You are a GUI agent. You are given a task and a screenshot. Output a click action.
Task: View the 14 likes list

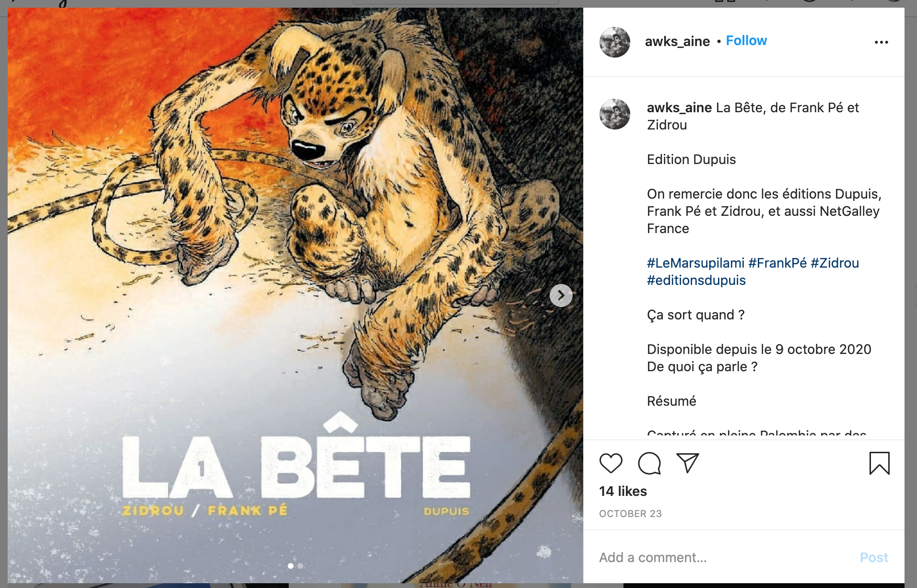pyautogui.click(x=623, y=492)
